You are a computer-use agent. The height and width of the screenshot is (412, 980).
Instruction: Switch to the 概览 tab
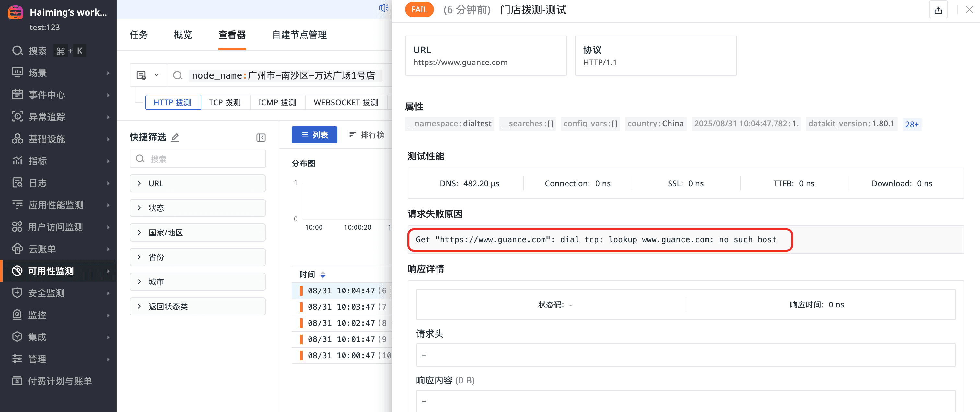click(182, 35)
